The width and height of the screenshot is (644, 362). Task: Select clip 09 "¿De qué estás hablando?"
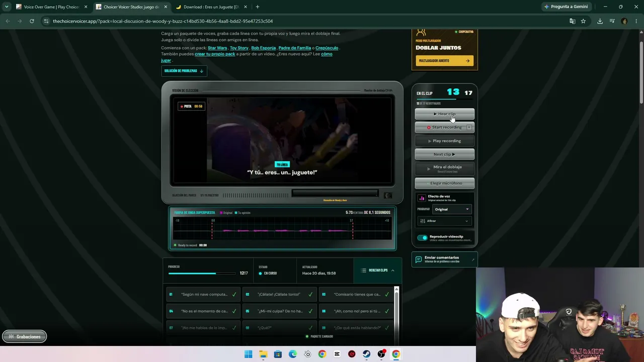(356, 328)
